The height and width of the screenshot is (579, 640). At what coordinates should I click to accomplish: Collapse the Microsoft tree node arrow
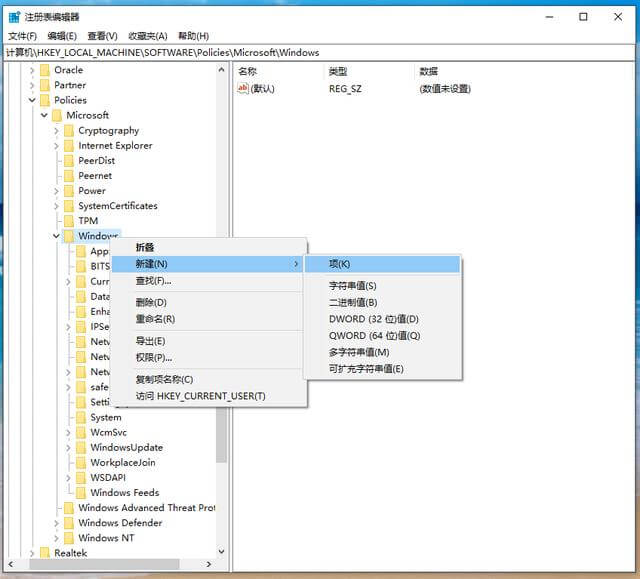tap(44, 116)
